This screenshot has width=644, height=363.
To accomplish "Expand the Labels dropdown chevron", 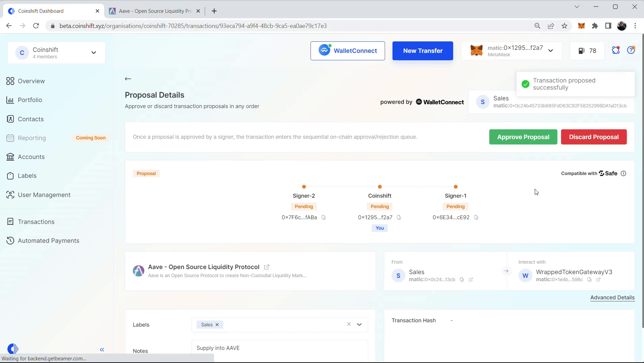I will (359, 325).
